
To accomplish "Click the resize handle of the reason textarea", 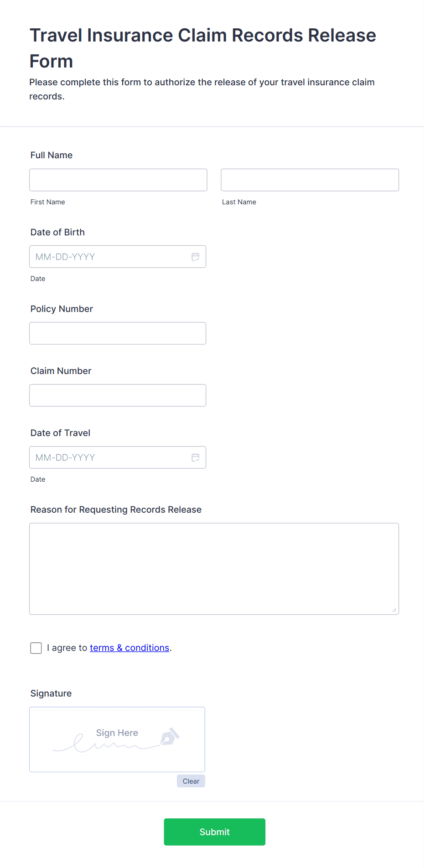I will pyautogui.click(x=394, y=610).
